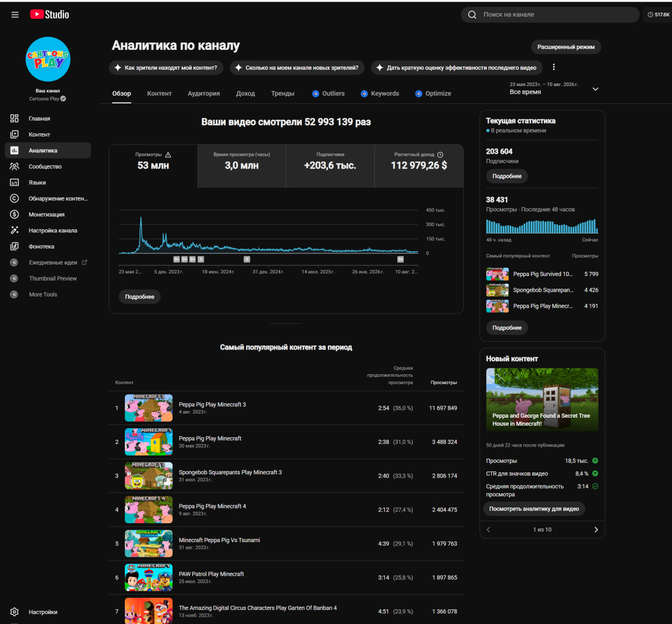Click Посмотреть аналитику для видео button

tap(534, 509)
